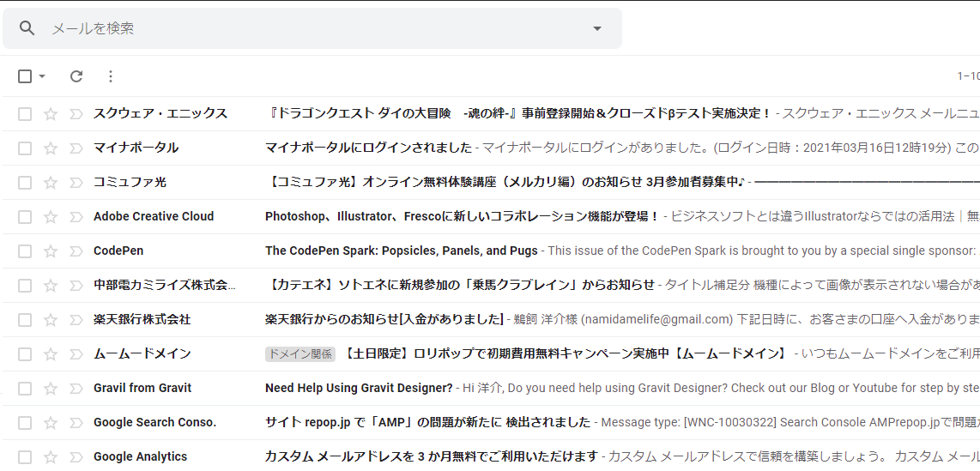980x471 pixels.
Task: Mark 中部電力ミライズ email as important
Action: point(76,286)
